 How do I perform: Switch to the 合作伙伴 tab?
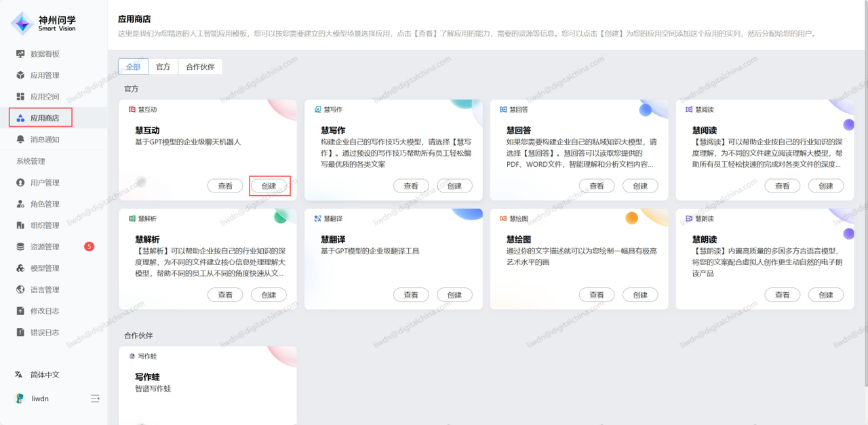200,66
